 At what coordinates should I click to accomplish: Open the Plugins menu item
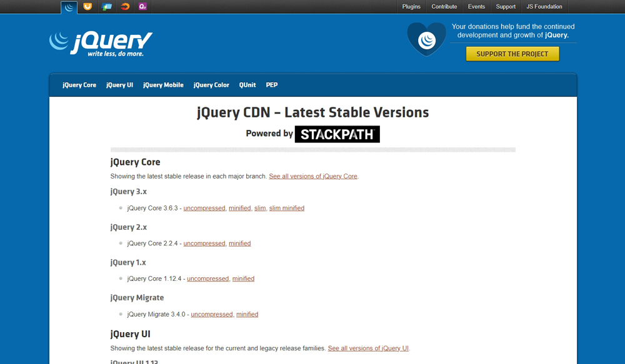coord(411,7)
